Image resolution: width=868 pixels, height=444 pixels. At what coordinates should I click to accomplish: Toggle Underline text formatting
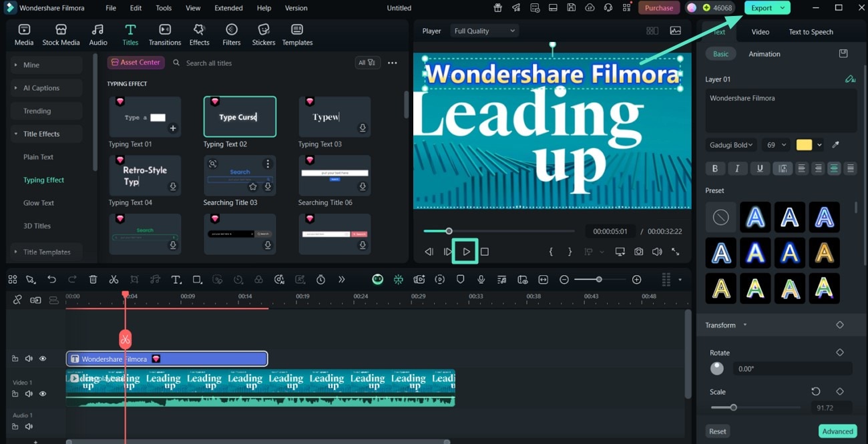pos(760,169)
